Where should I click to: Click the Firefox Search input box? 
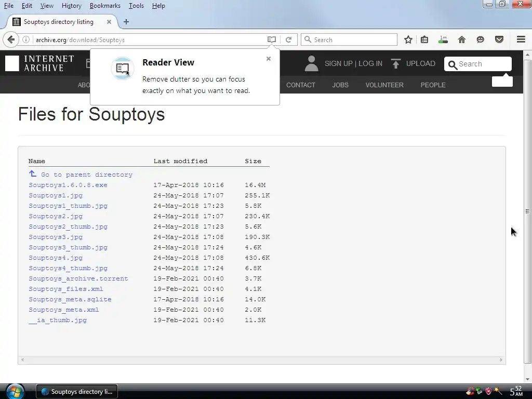pos(349,39)
